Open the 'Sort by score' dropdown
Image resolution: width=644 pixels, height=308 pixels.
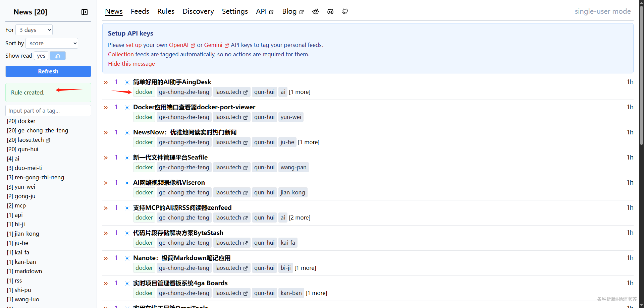click(x=52, y=43)
